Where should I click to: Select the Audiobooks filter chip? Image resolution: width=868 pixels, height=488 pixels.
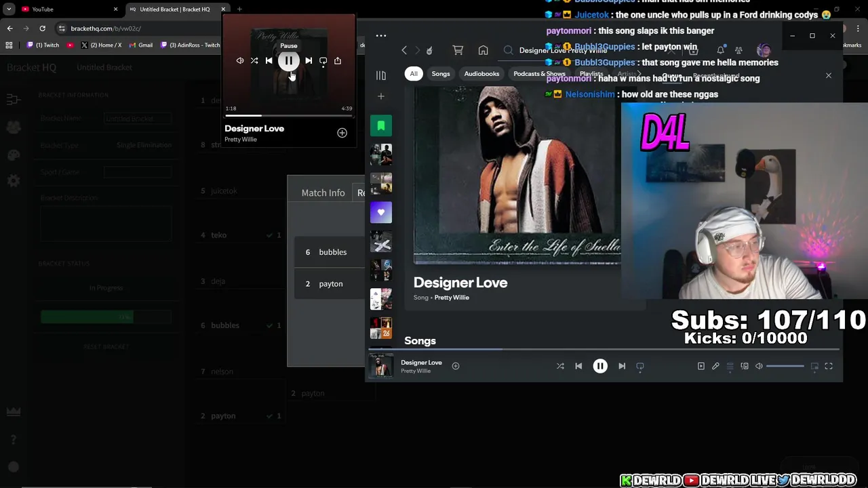481,74
